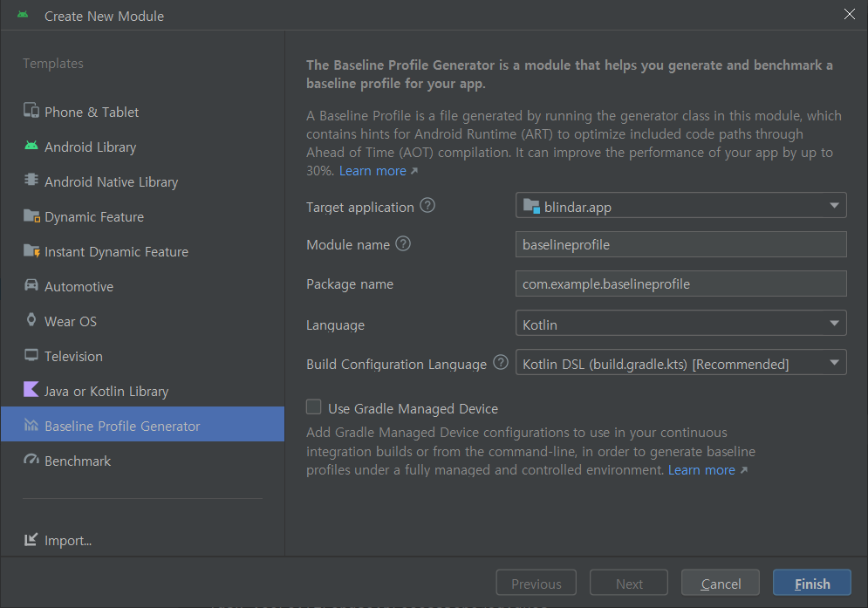868x608 pixels.
Task: Open help for Module name
Action: 403,243
